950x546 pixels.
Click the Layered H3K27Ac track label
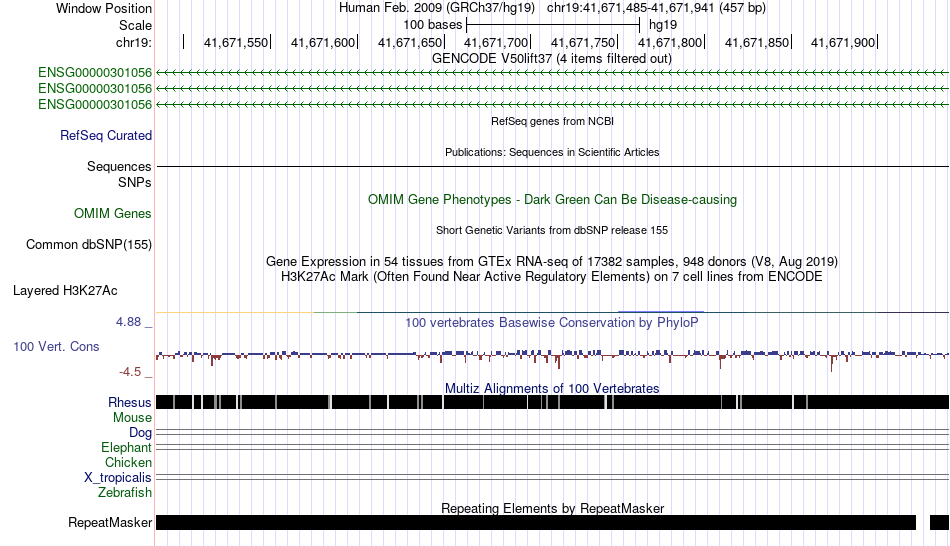pos(65,291)
